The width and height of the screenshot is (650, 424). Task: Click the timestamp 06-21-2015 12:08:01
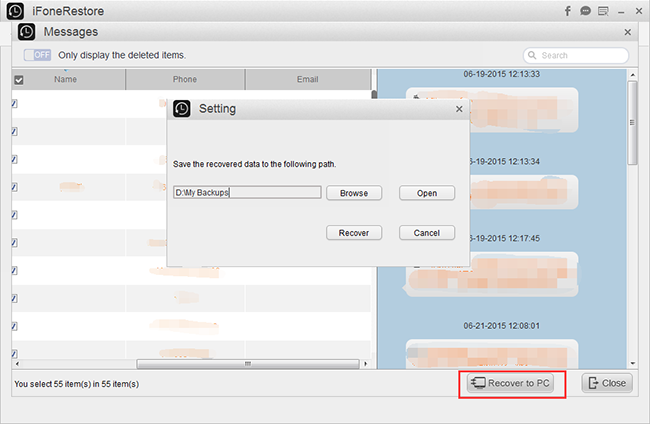502,326
